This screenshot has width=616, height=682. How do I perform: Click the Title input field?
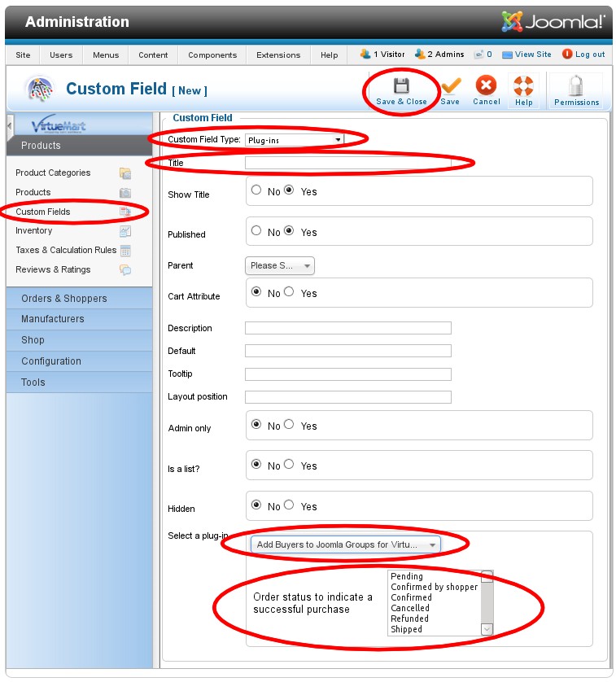[347, 163]
